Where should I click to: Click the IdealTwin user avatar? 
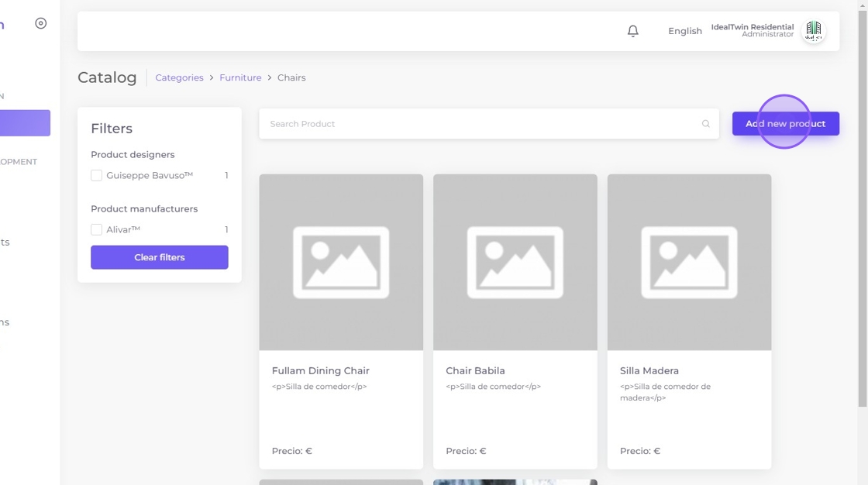[x=813, y=31]
